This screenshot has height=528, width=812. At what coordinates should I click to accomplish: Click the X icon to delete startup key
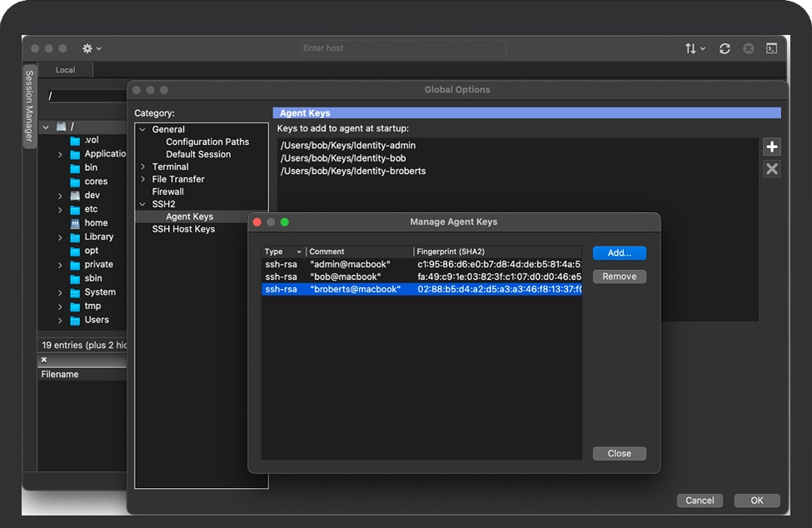pyautogui.click(x=772, y=169)
